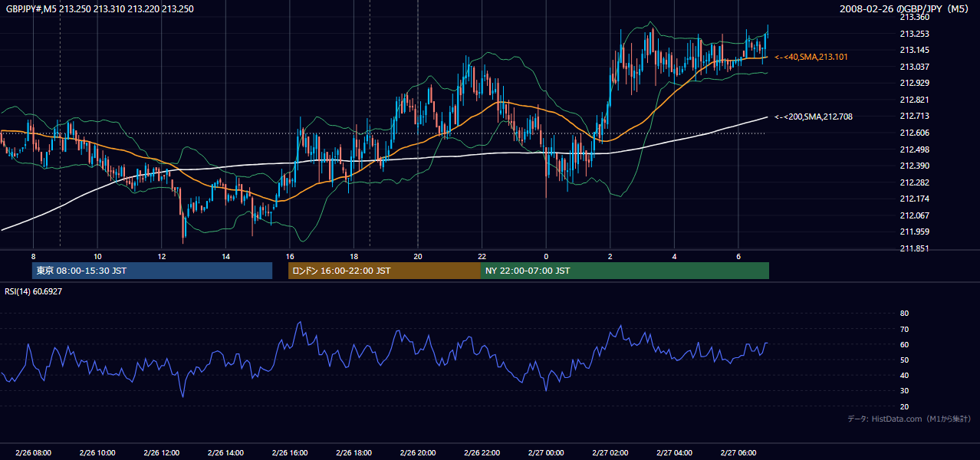980x460 pixels.
Task: Click price level 213.360 on price axis
Action: 914,17
